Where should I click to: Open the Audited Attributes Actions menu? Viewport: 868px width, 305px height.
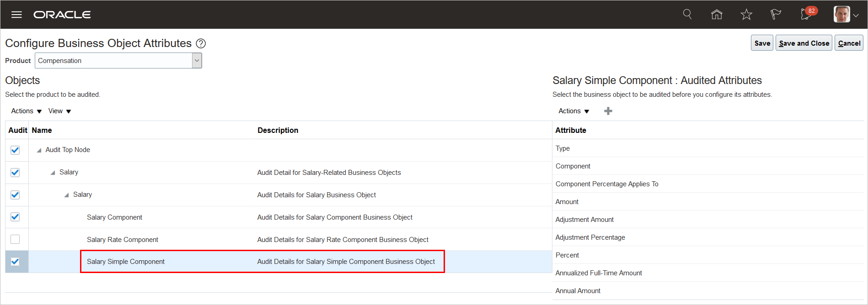(573, 111)
